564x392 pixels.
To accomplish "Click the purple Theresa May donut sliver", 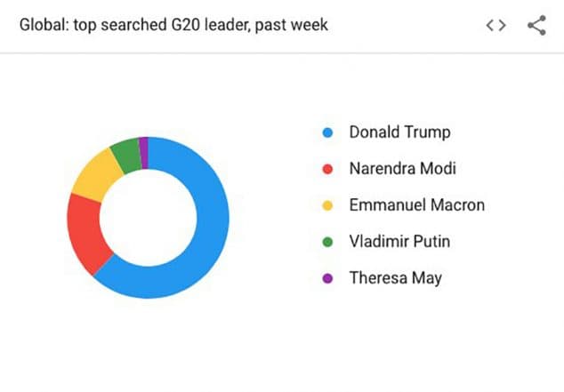I will 144,153.
